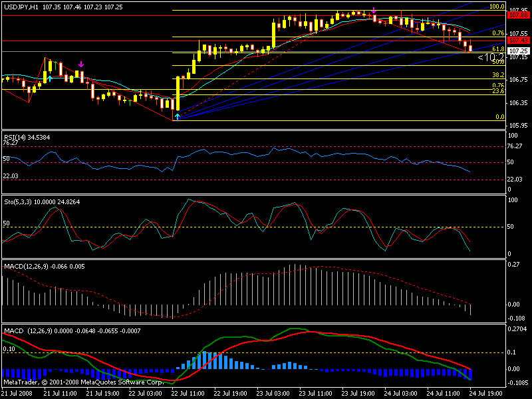Screen dimensions: 532x399
Task: Click the cyan buy arrow on 21 Jul 11:00
Action: 50,78
